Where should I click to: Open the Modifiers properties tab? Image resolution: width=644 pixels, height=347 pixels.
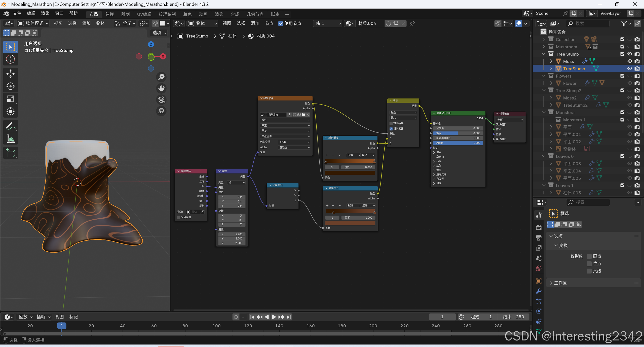[539, 291]
